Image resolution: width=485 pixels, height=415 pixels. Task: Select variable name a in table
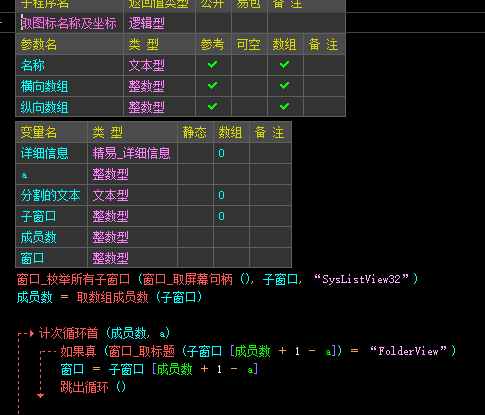tap(24, 175)
